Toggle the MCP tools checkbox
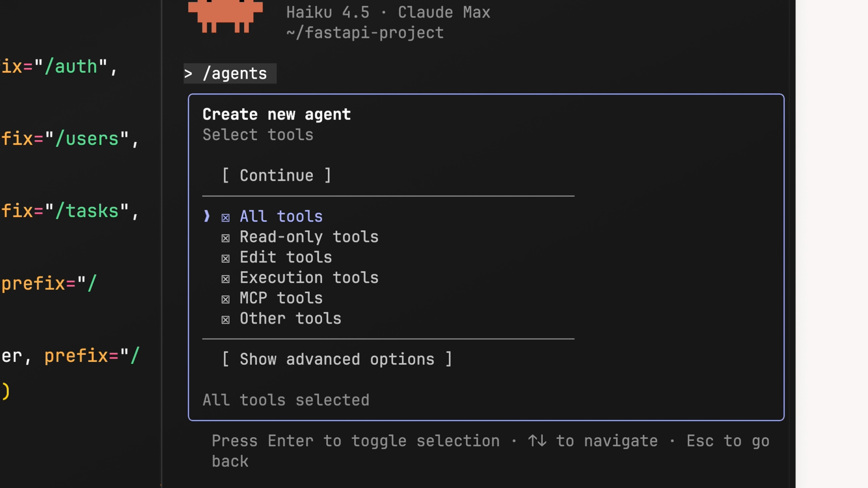Screen dimensions: 868x488 click(x=226, y=299)
